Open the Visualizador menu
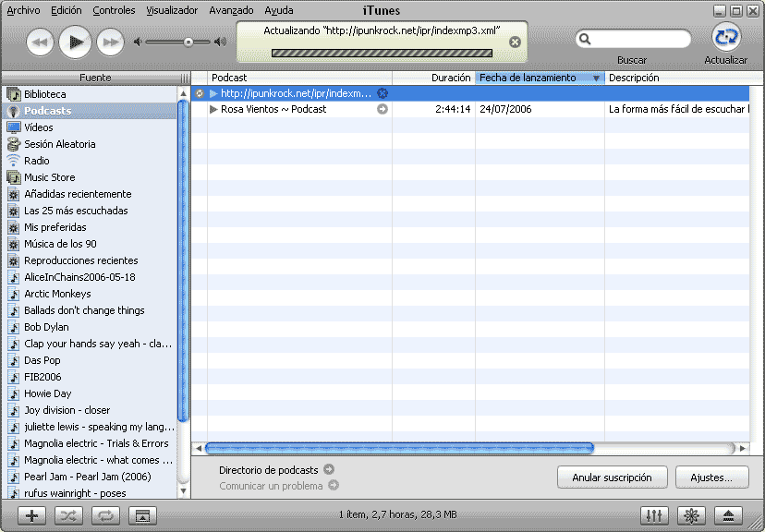The width and height of the screenshot is (765, 532). pyautogui.click(x=172, y=10)
